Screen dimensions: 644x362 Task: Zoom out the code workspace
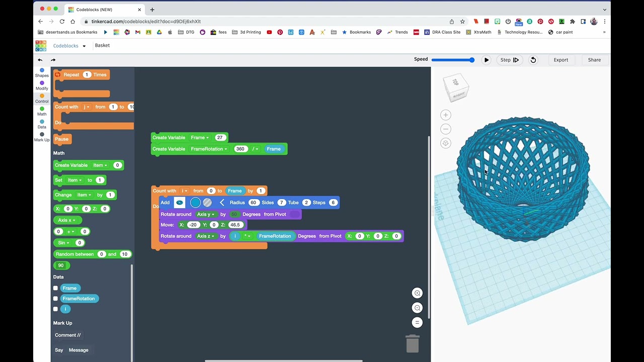coord(417,308)
